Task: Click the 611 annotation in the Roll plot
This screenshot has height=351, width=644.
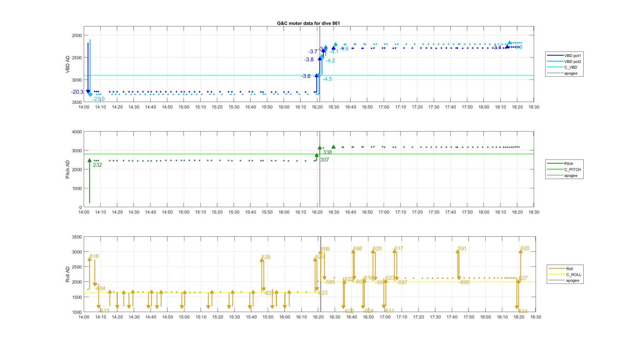Action: (390, 311)
